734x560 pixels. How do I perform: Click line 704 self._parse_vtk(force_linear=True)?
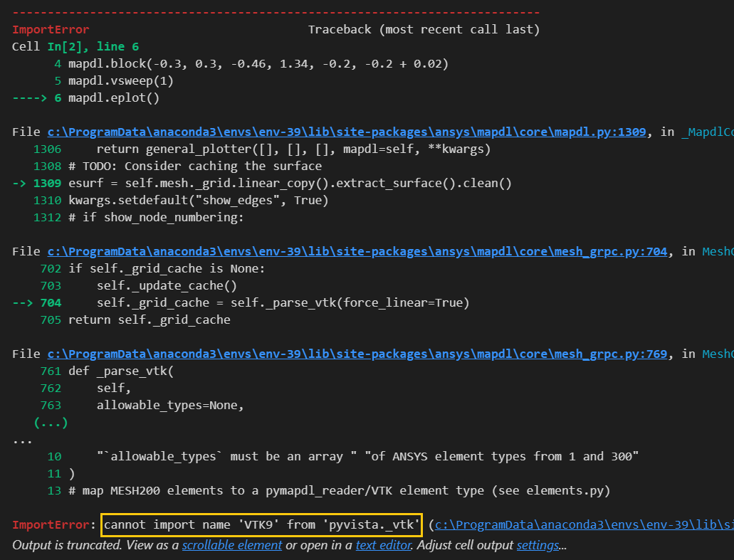coord(283,302)
